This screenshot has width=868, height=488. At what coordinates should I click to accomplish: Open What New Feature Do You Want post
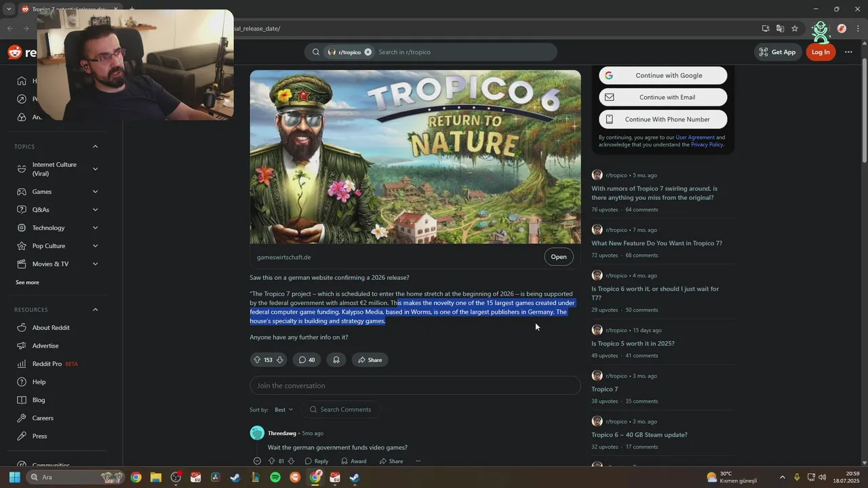656,243
